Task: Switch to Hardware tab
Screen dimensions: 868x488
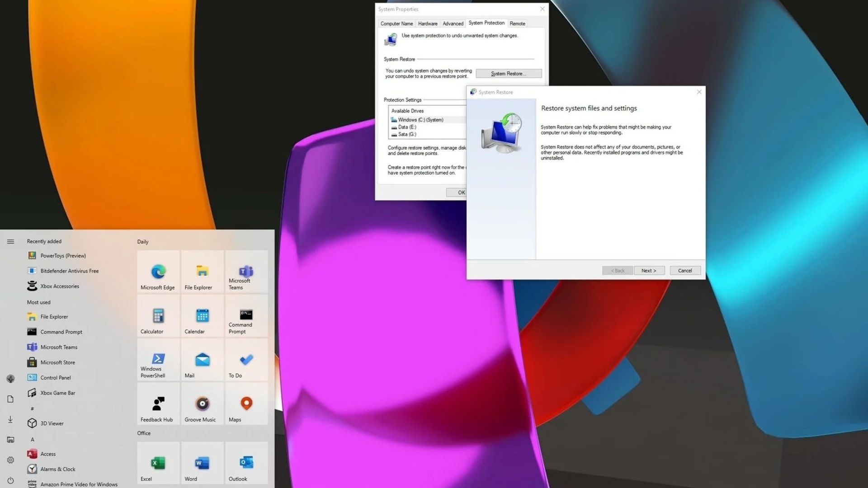Action: pos(428,23)
